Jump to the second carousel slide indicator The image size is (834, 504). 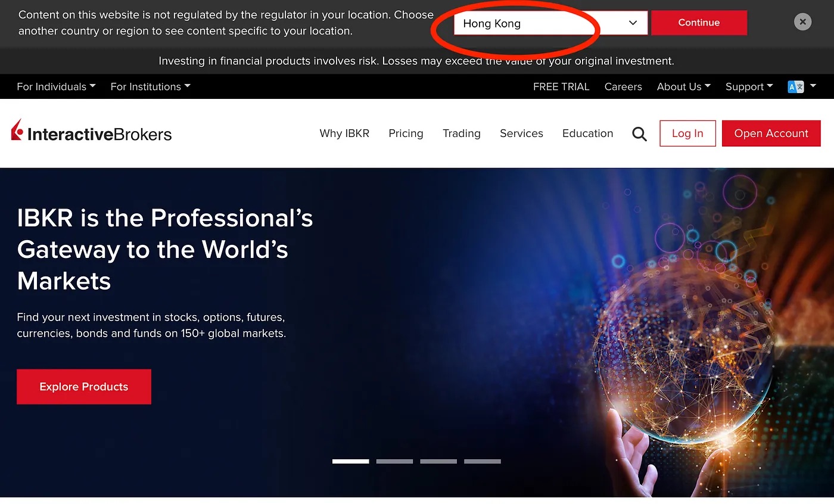tap(394, 461)
